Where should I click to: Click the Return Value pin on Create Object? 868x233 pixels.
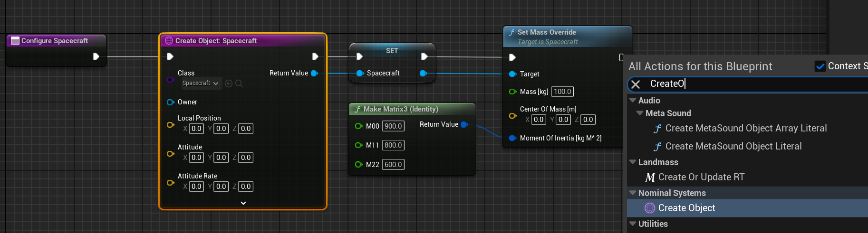(x=314, y=73)
